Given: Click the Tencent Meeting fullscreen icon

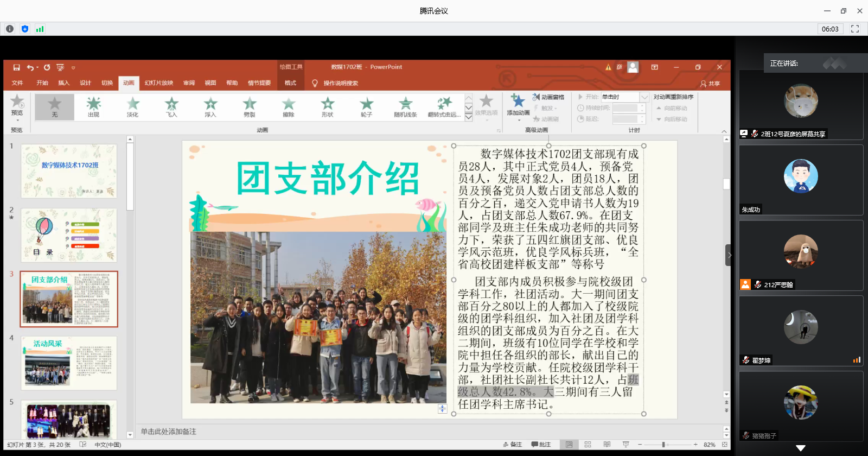Looking at the screenshot, I should (x=855, y=29).
